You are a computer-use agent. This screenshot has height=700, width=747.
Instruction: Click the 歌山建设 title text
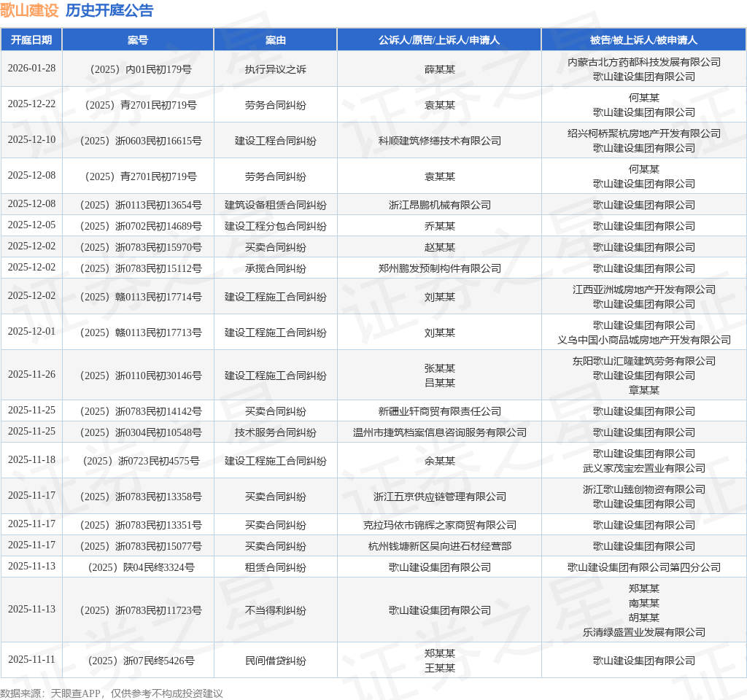[29, 10]
